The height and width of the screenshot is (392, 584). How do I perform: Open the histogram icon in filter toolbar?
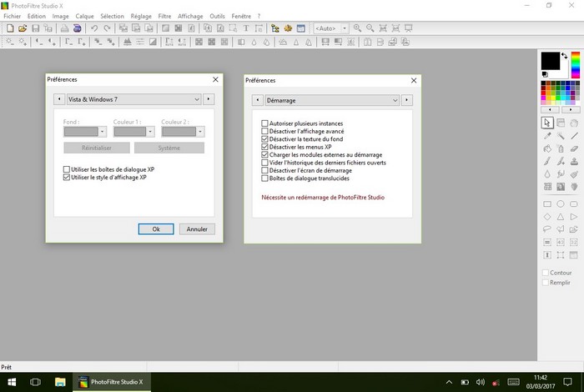(x=128, y=42)
